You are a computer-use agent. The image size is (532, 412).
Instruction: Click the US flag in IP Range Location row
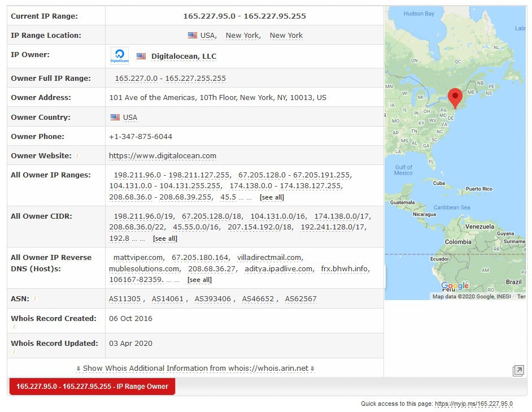point(193,36)
